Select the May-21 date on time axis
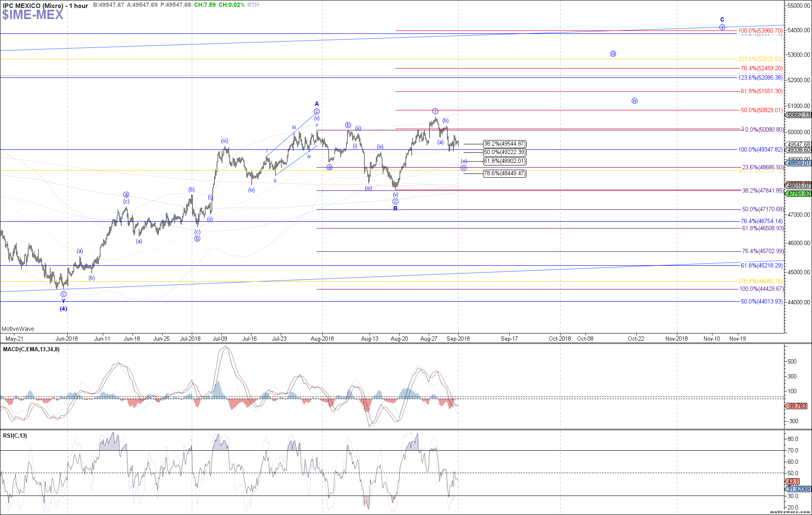This screenshot has height=515, width=812. 14,339
